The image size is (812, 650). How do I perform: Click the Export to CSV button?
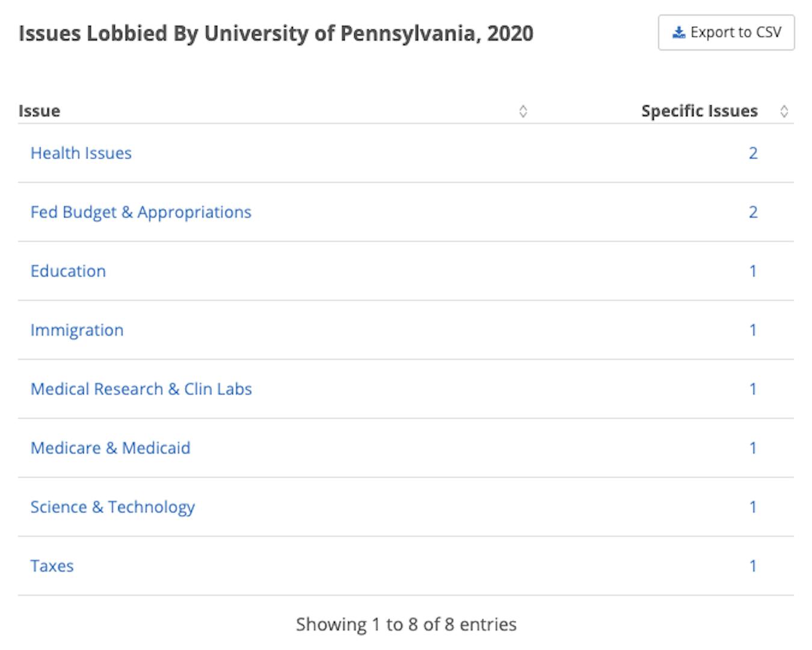[x=726, y=32]
